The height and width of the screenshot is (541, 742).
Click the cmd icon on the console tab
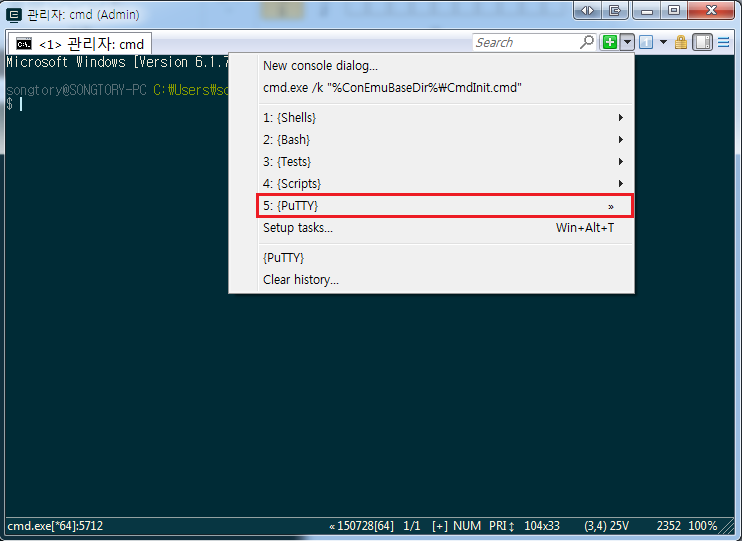coord(24,44)
